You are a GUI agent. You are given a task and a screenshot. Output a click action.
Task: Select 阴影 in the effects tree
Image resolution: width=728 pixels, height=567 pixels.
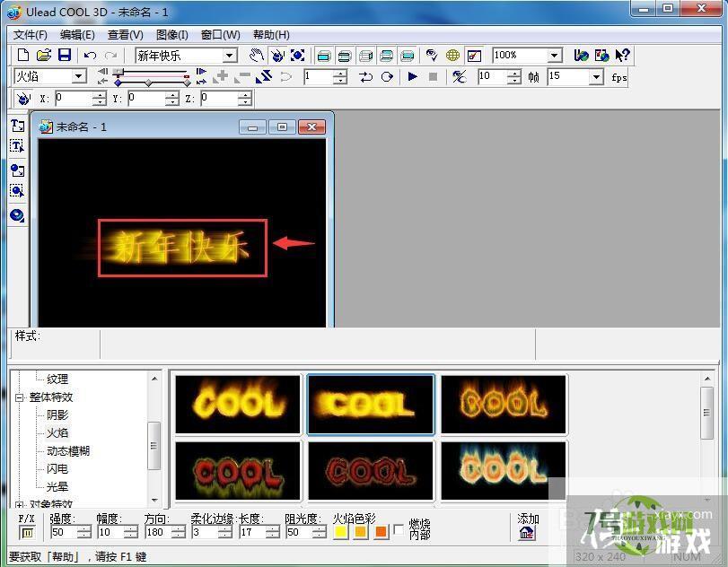(57, 414)
